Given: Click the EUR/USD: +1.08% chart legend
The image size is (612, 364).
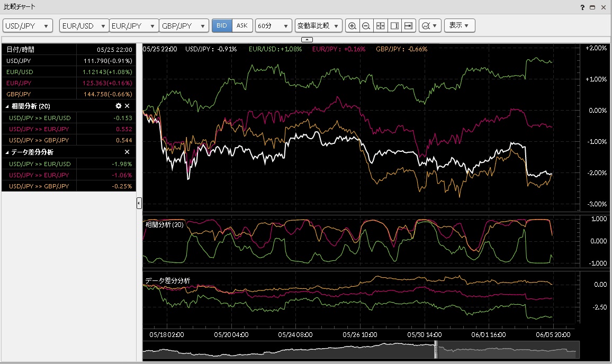Looking at the screenshot, I should coord(275,49).
